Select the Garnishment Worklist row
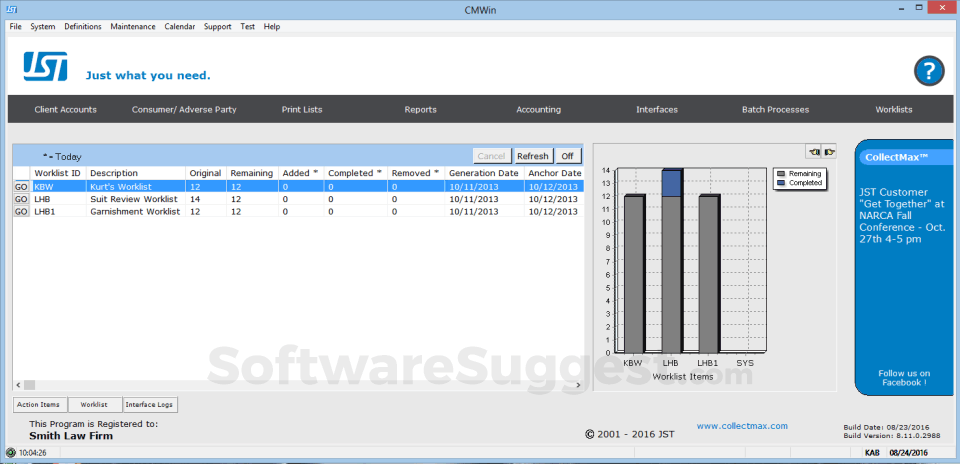This screenshot has width=960, height=464. click(x=298, y=211)
